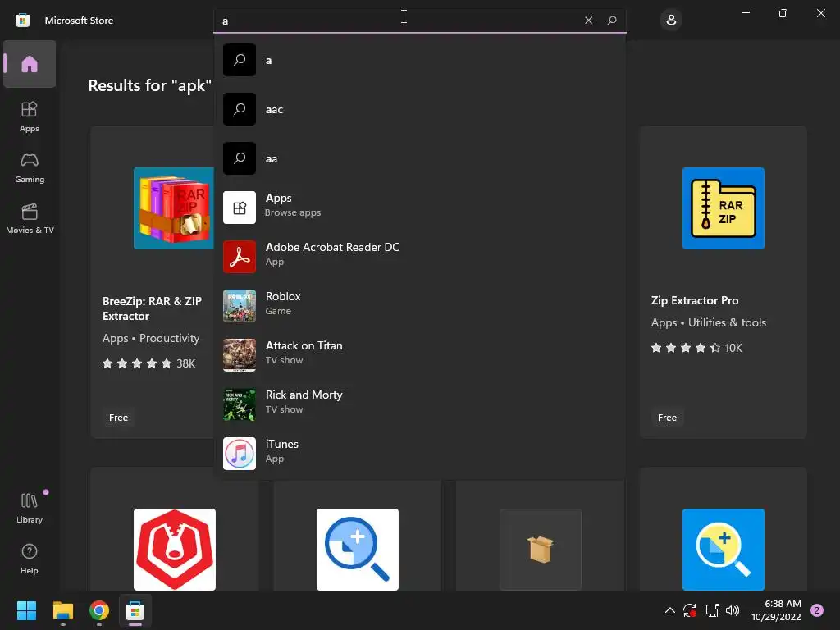Open the user account profile icon
Screen dimensions: 840x630
point(671,21)
